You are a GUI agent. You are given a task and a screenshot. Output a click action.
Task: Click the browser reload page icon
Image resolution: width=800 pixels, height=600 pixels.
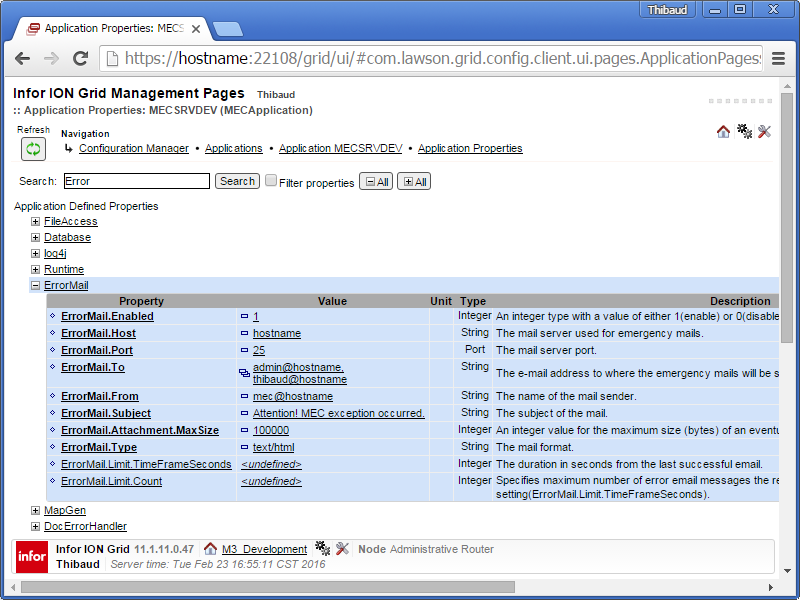click(80, 59)
